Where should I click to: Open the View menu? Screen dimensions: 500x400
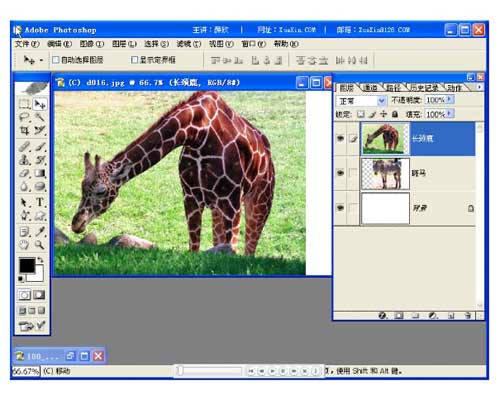pos(221,44)
